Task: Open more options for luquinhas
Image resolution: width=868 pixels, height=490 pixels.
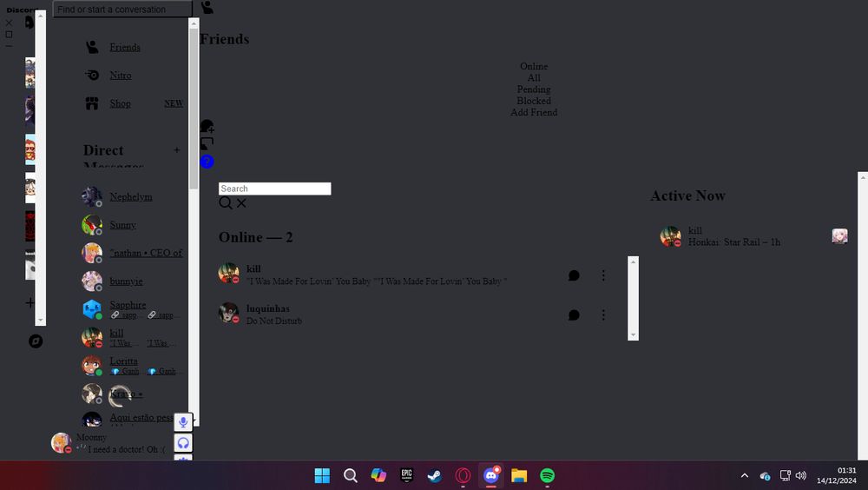Action: (603, 315)
